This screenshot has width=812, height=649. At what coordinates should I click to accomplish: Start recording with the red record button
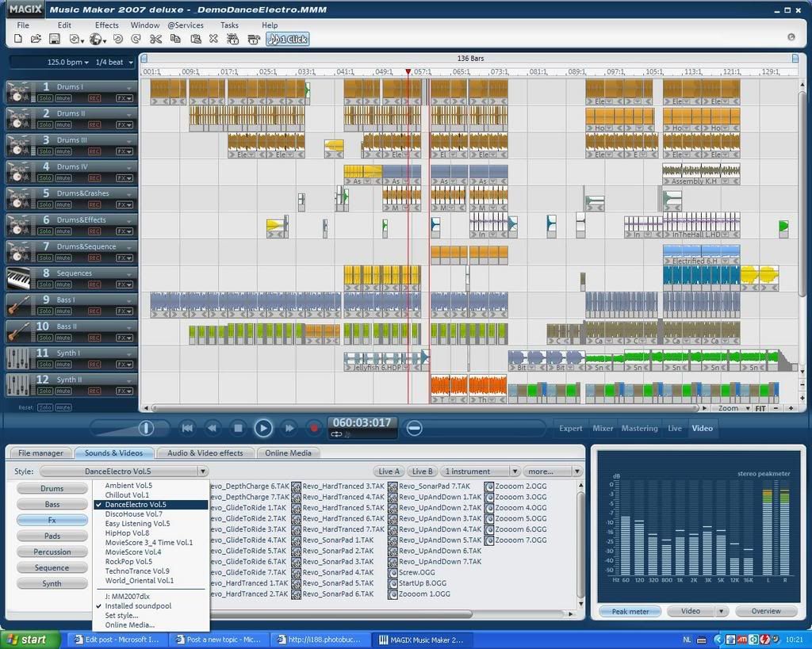[x=313, y=428]
